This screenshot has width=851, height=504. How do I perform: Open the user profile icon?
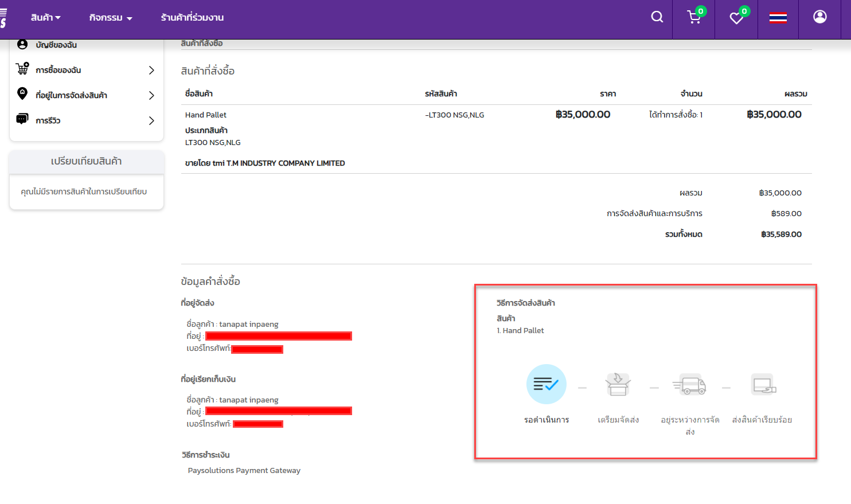click(820, 17)
